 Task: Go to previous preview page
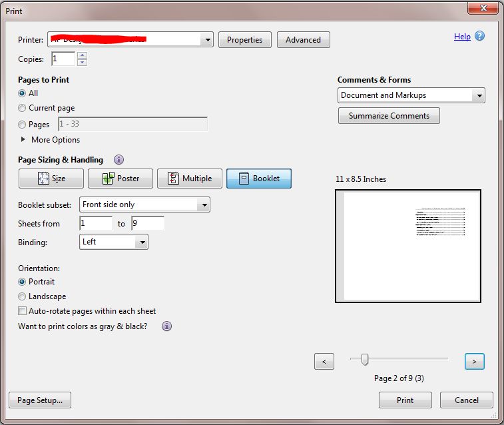324,361
